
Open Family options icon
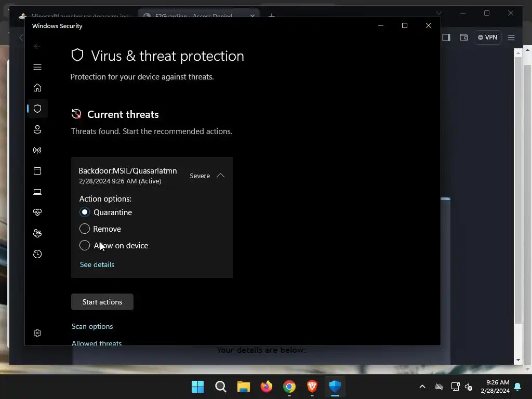[x=37, y=233]
